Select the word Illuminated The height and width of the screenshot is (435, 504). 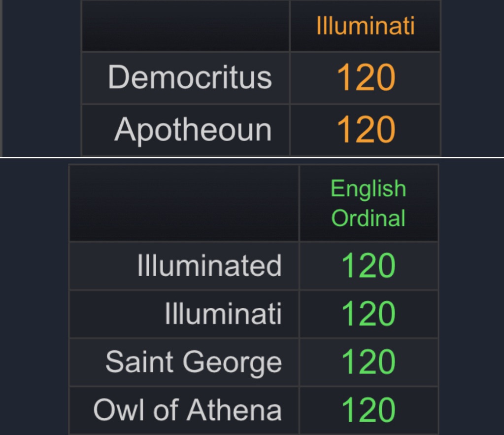[x=209, y=265]
